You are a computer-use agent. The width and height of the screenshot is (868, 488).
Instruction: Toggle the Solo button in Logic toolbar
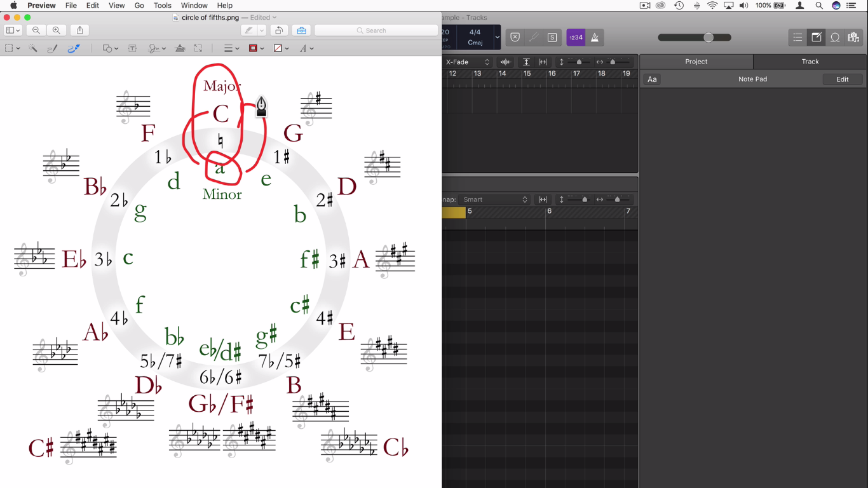pyautogui.click(x=552, y=37)
